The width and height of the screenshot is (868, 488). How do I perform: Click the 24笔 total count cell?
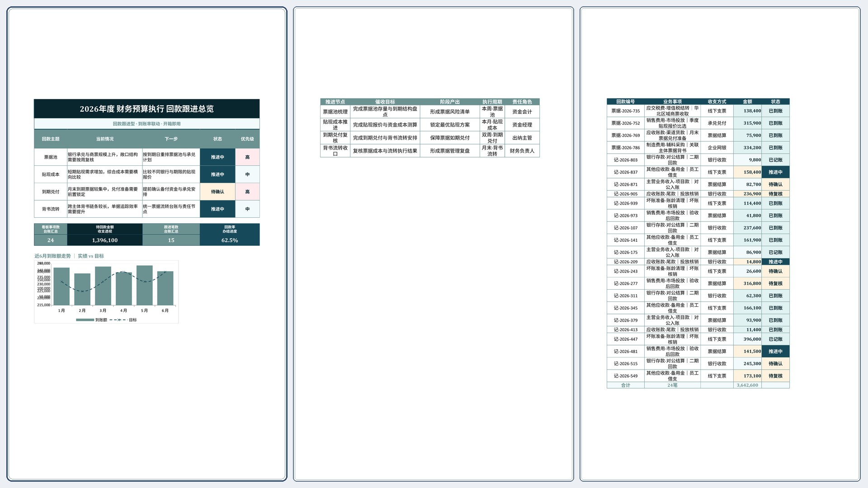pyautogui.click(x=673, y=385)
